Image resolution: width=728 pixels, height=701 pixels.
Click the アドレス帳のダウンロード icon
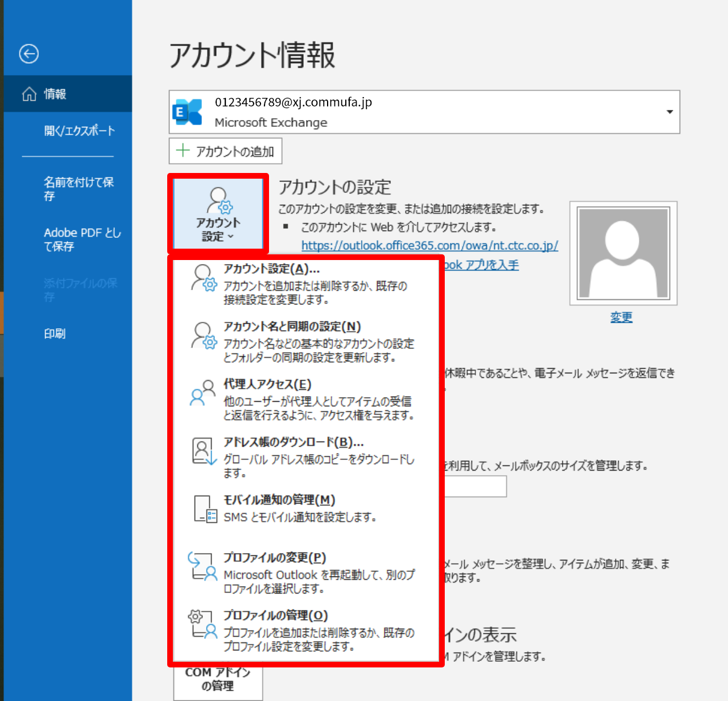point(204,451)
